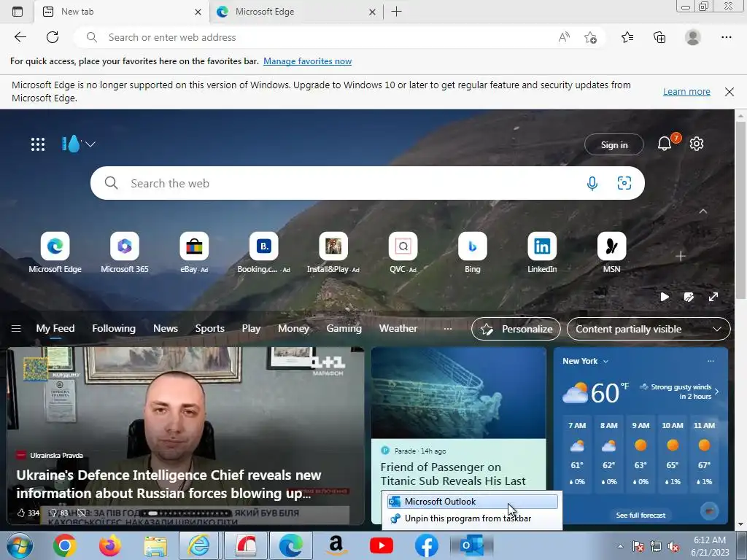
Task: Select the Following feed tab
Action: pyautogui.click(x=113, y=329)
